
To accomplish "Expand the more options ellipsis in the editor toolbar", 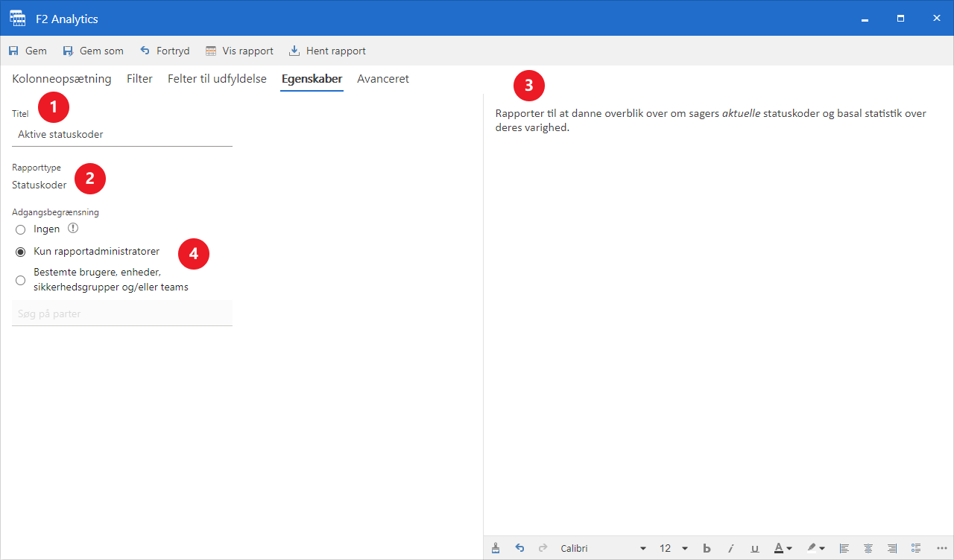I will click(941, 548).
